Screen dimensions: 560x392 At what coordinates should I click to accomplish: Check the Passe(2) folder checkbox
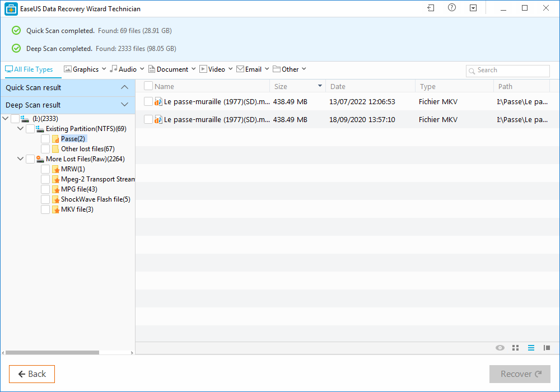(45, 139)
